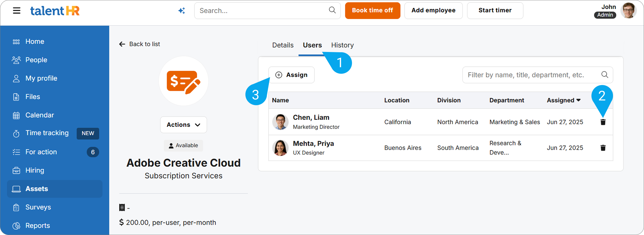Click the Available status badge

(x=184, y=146)
